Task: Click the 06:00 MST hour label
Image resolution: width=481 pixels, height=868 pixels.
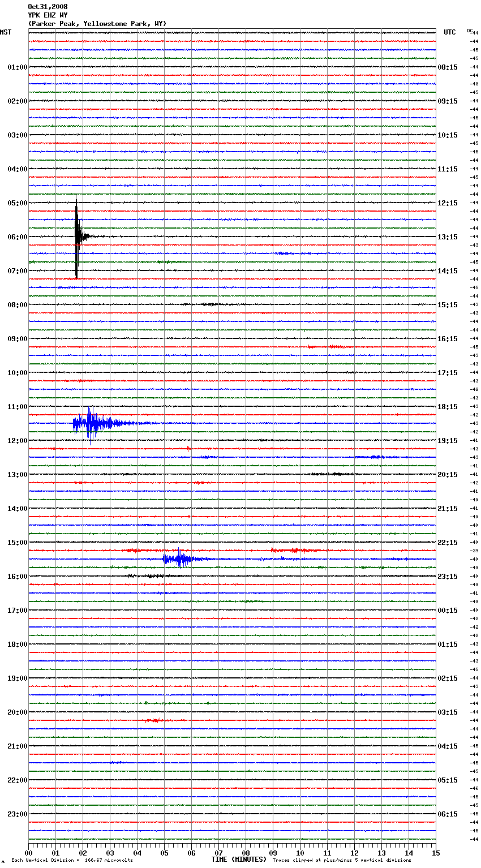Action: tap(18, 237)
